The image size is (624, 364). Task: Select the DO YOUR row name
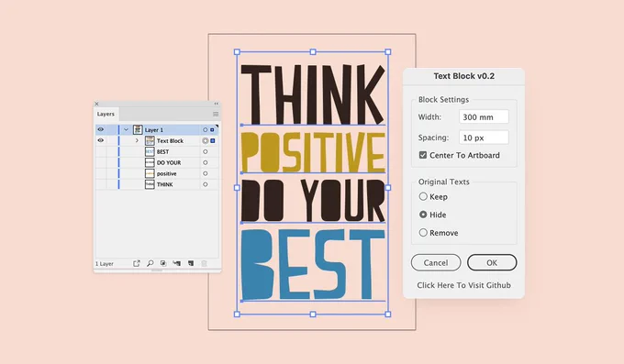(x=169, y=162)
